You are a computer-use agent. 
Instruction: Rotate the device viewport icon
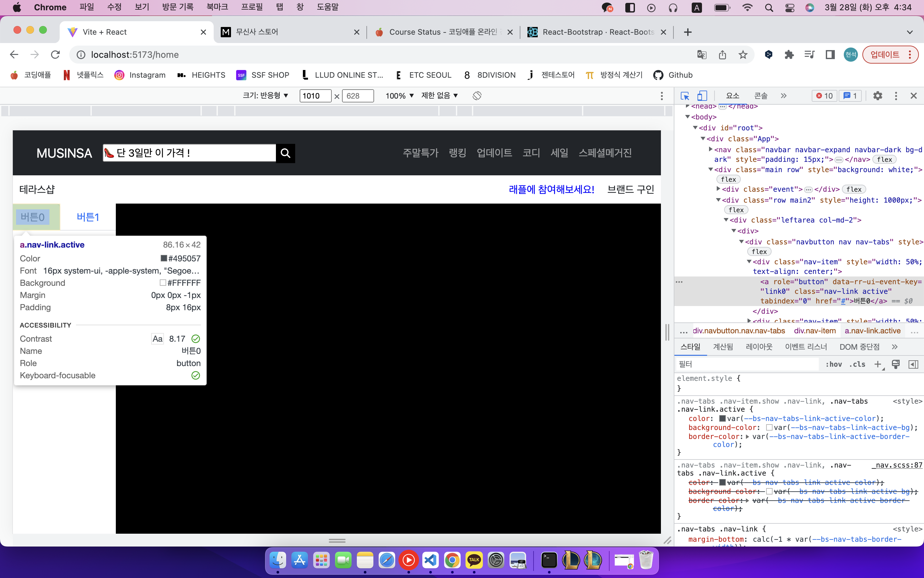point(477,96)
